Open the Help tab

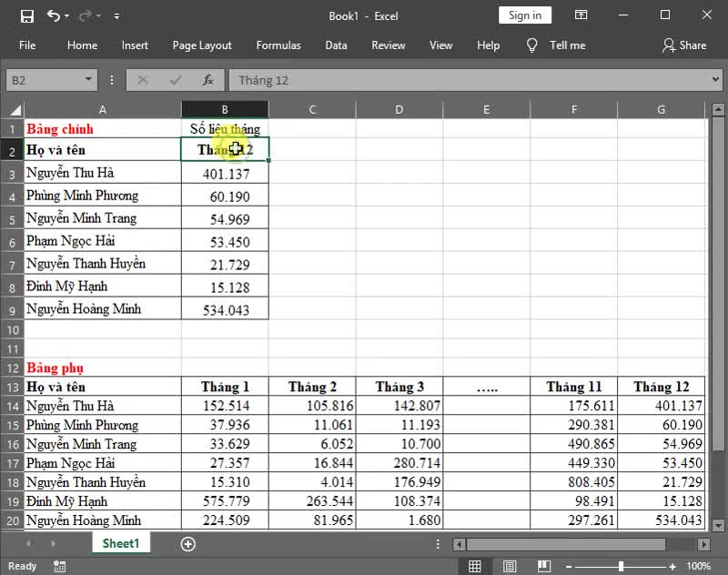488,45
